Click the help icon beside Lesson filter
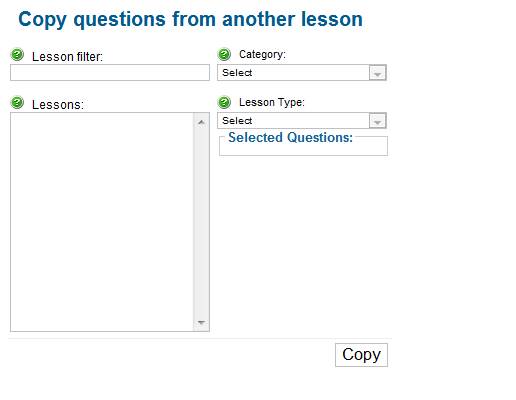Screen dimensions: 516x400 [x=17, y=55]
